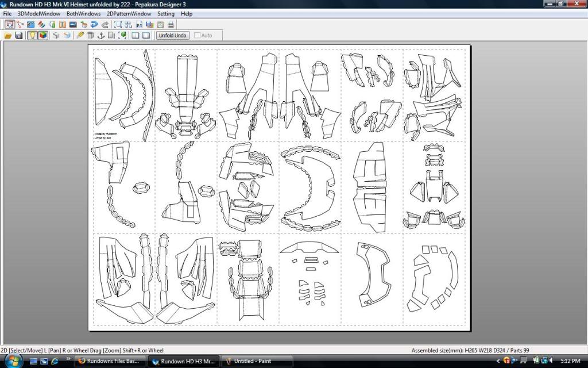
Task: Choose the join/disjoin faces tool icon
Action: click(20, 24)
